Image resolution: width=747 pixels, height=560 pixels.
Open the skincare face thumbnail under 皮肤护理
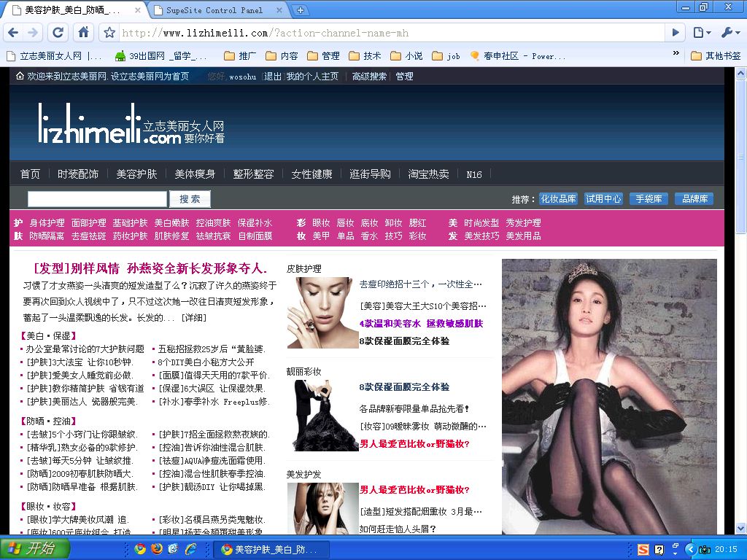(x=322, y=312)
